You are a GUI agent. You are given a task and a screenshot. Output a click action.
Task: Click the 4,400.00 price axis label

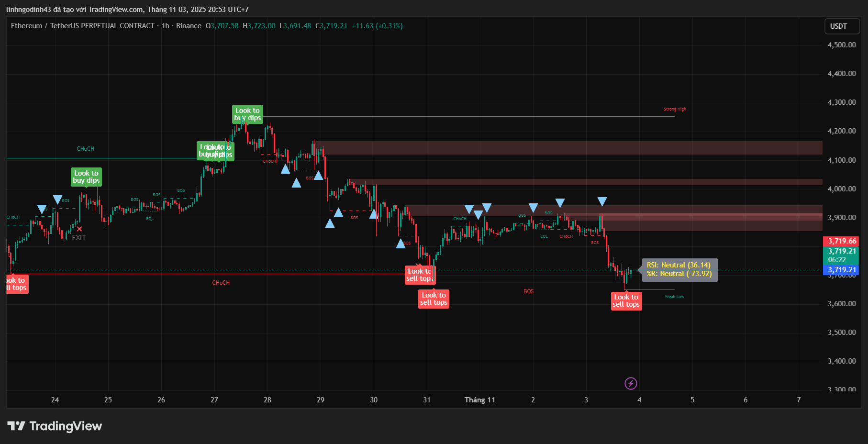pos(842,74)
